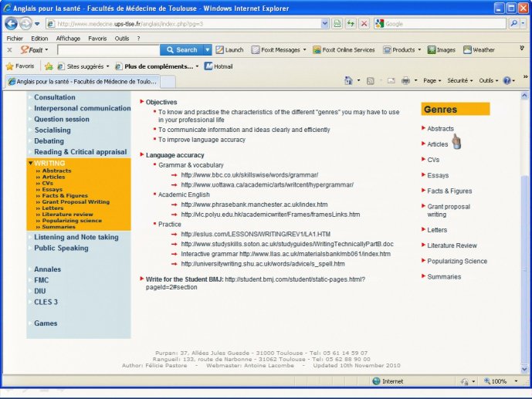The width and height of the screenshot is (532, 399).
Task: Click the Read mail icon
Action: [391, 81]
